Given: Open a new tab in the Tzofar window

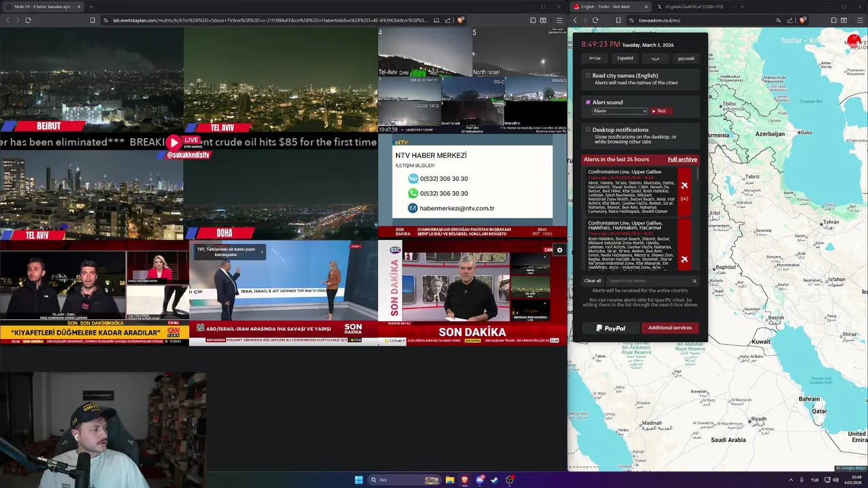Looking at the screenshot, I should pos(742,7).
